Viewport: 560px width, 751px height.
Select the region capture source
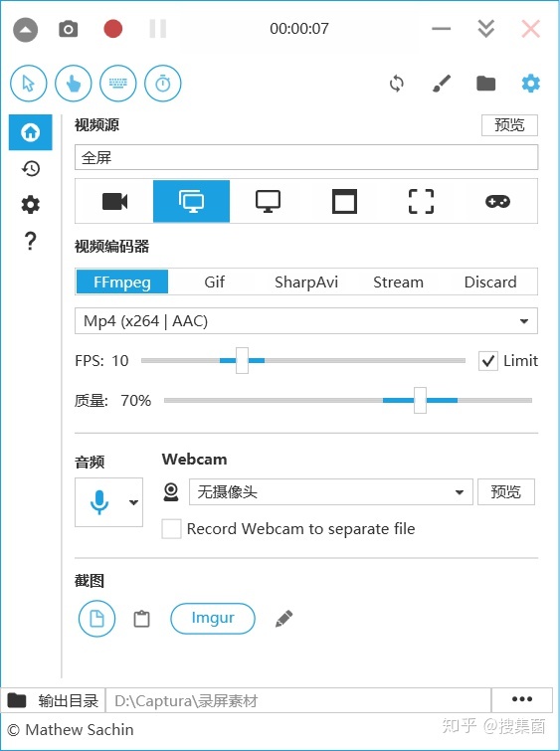(x=421, y=201)
